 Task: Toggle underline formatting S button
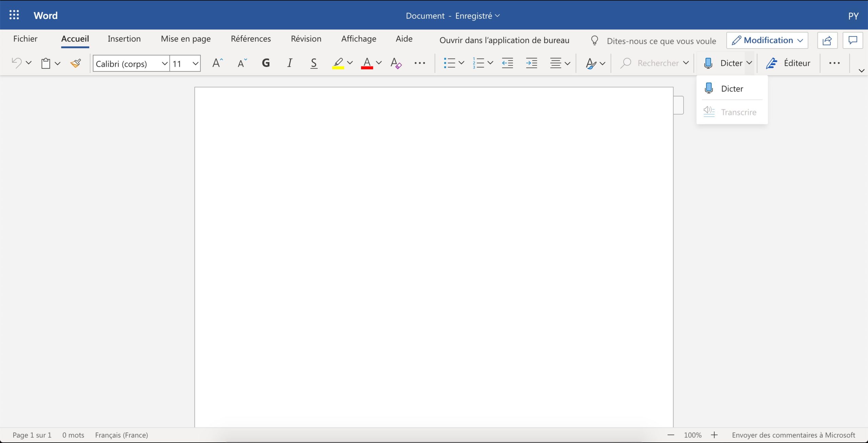click(x=314, y=63)
